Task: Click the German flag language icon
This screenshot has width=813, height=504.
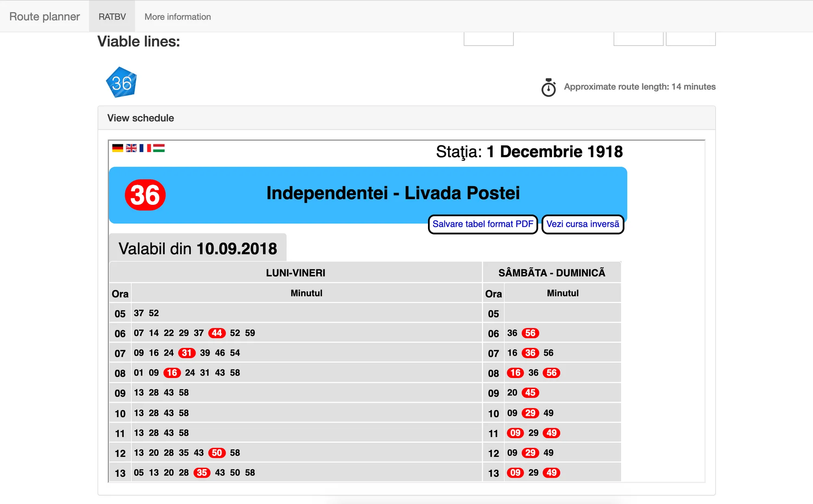Action: tap(117, 148)
